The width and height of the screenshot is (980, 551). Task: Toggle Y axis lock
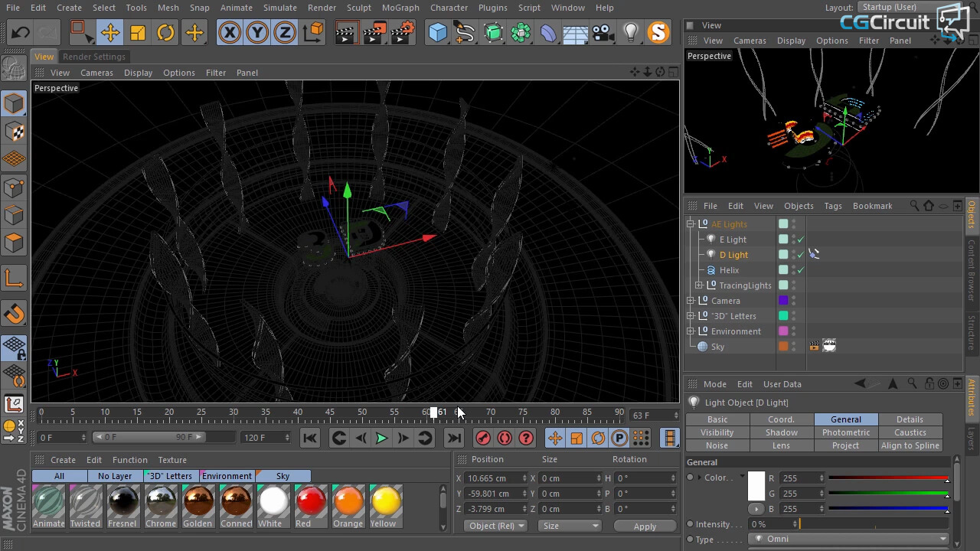coord(257,32)
